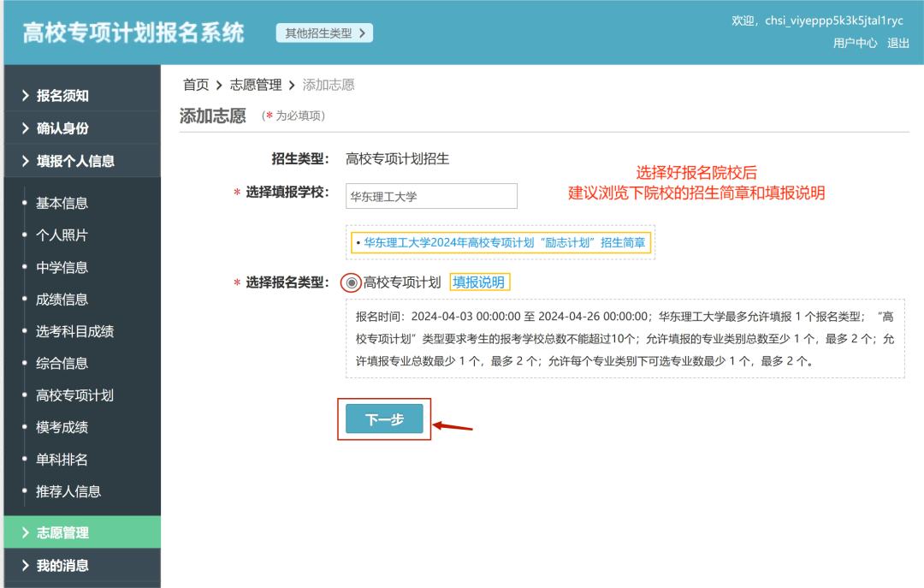Screen dimensions: 924x588
Task: Expand the 报名须知 sidebar section
Action: click(51, 94)
